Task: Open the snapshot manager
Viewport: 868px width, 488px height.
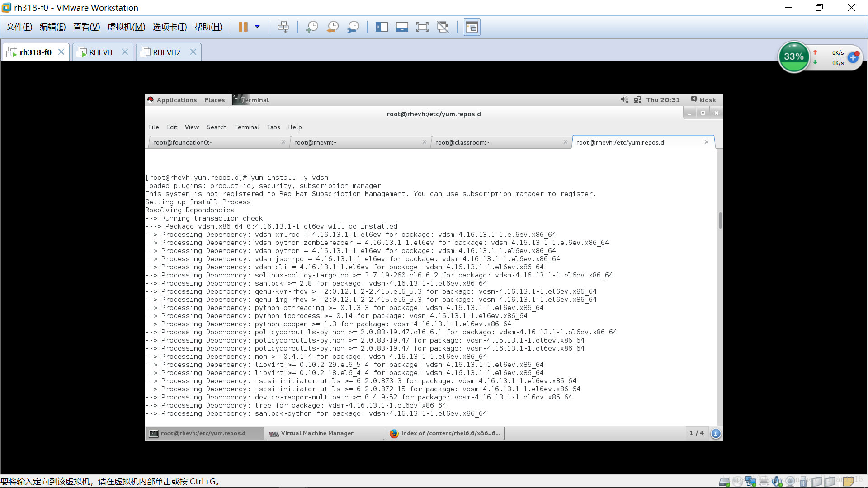Action: [353, 27]
